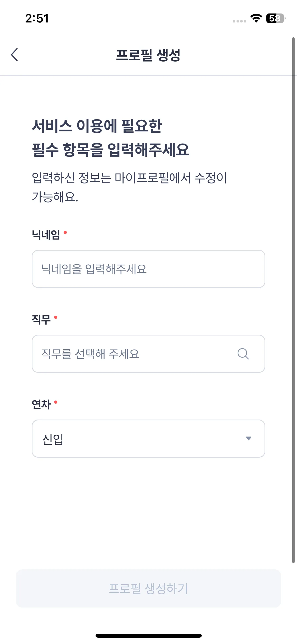
Task: Open the 직무를 선택해 주세요 job selector
Action: click(132, 354)
